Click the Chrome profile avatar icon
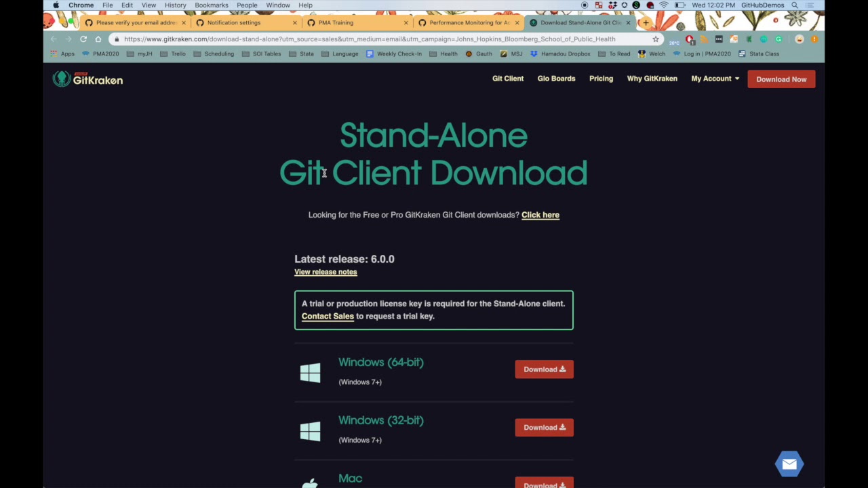 [800, 39]
